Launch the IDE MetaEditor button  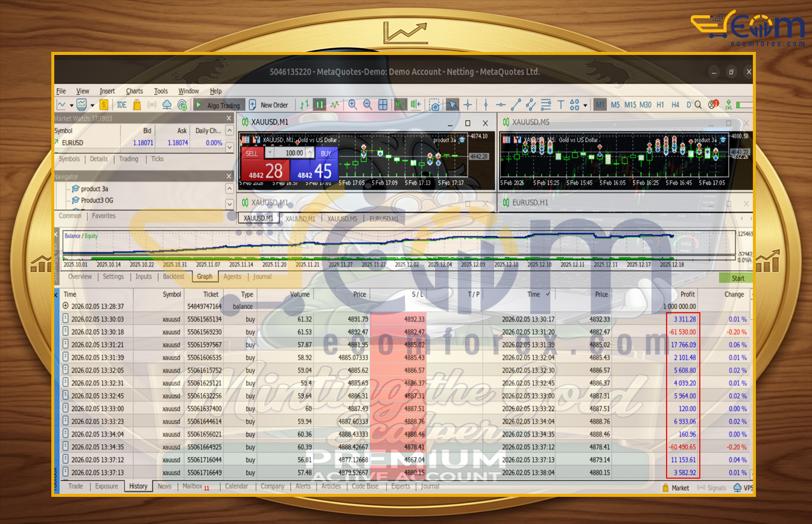pos(122,104)
